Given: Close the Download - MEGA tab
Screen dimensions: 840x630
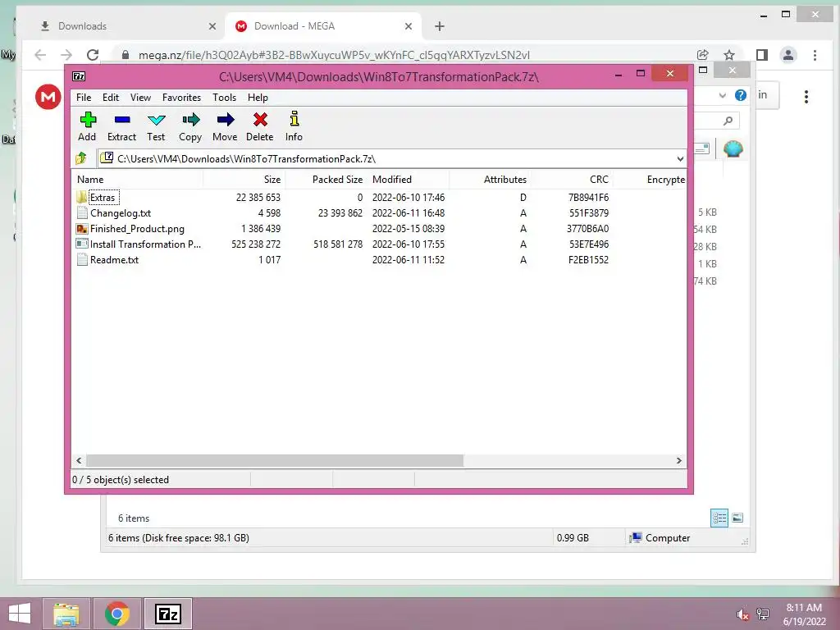Looking at the screenshot, I should coord(409,26).
